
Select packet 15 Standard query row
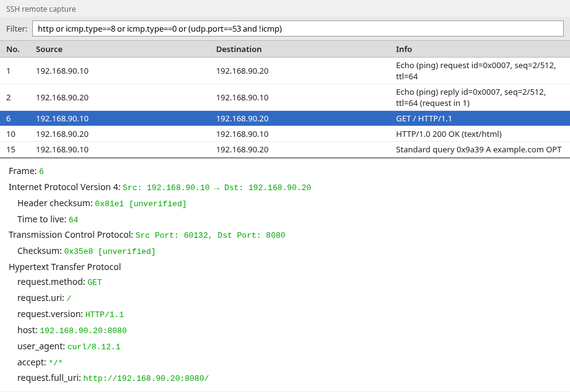pyautogui.click(x=285, y=150)
